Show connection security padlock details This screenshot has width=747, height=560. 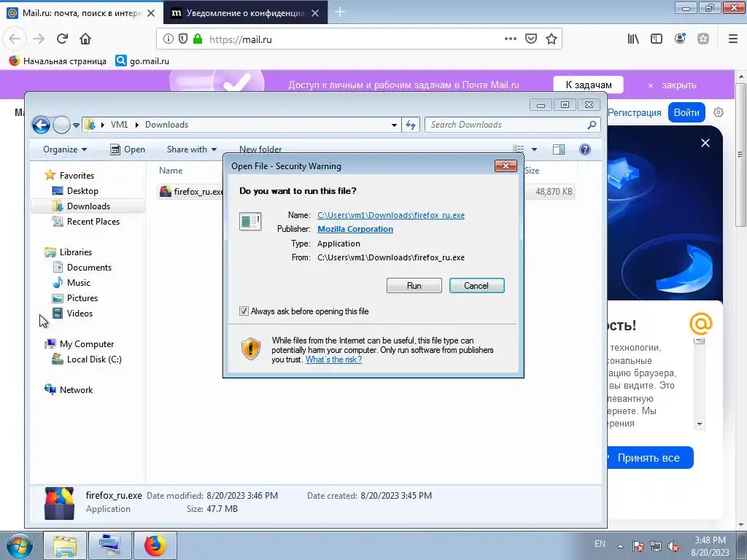(198, 39)
